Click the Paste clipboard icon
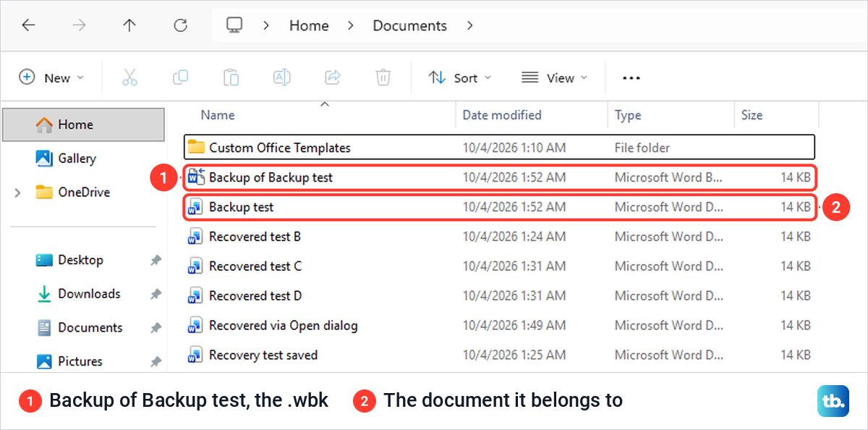 click(x=231, y=77)
